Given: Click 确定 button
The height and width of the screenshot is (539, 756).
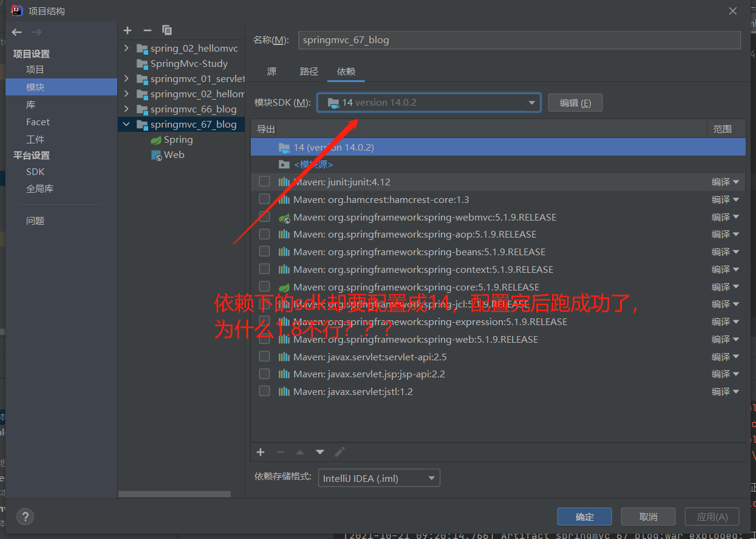Looking at the screenshot, I should tap(585, 517).
